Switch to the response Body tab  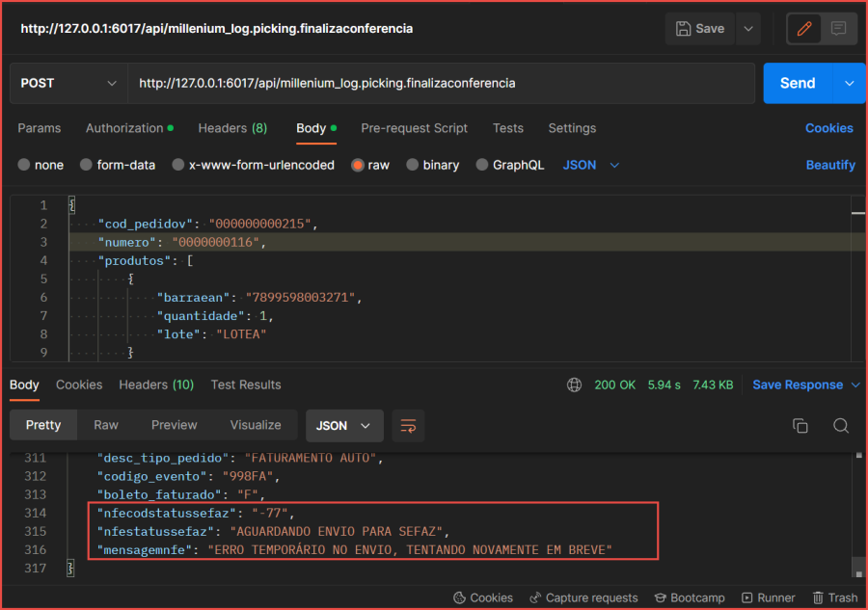(24, 385)
